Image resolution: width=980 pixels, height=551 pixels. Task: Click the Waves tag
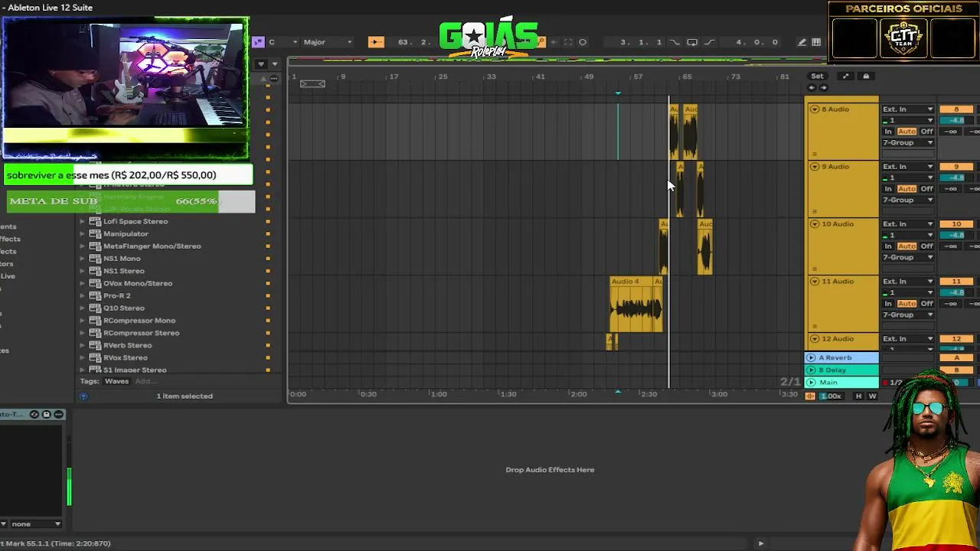point(117,381)
